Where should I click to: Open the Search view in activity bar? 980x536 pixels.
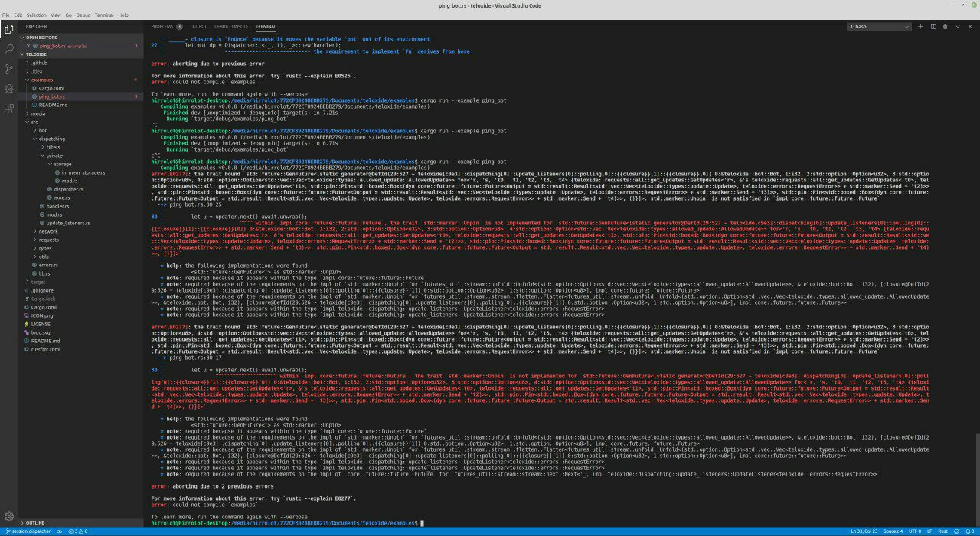[x=8, y=49]
